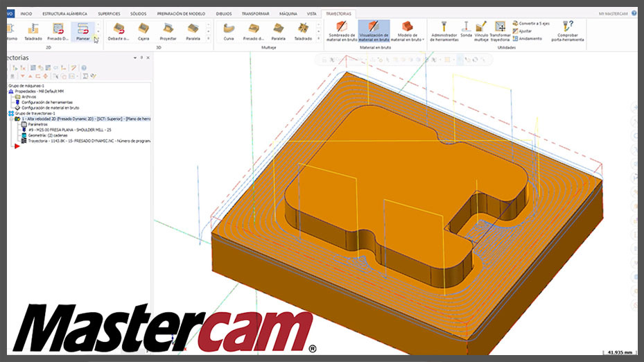Switch to the TRANSFORMAR tab
Image resolution: width=644 pixels, height=362 pixels.
point(256,14)
